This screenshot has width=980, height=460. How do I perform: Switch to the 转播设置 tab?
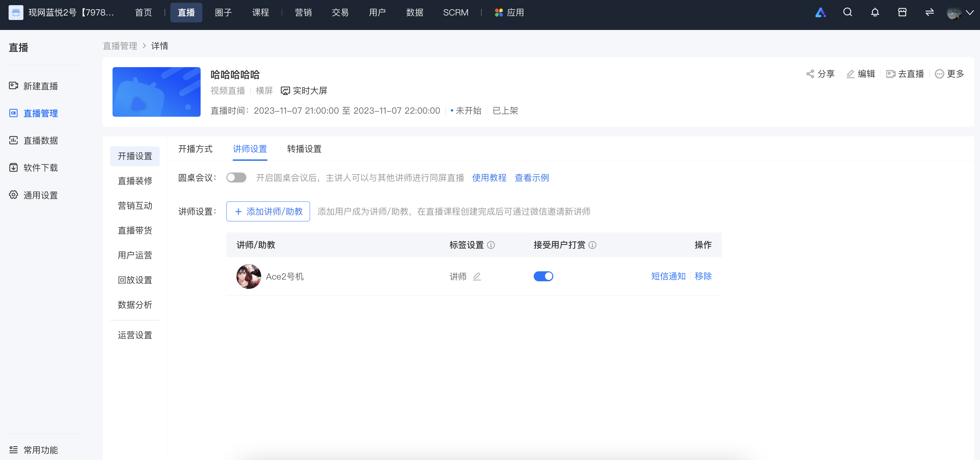click(304, 149)
